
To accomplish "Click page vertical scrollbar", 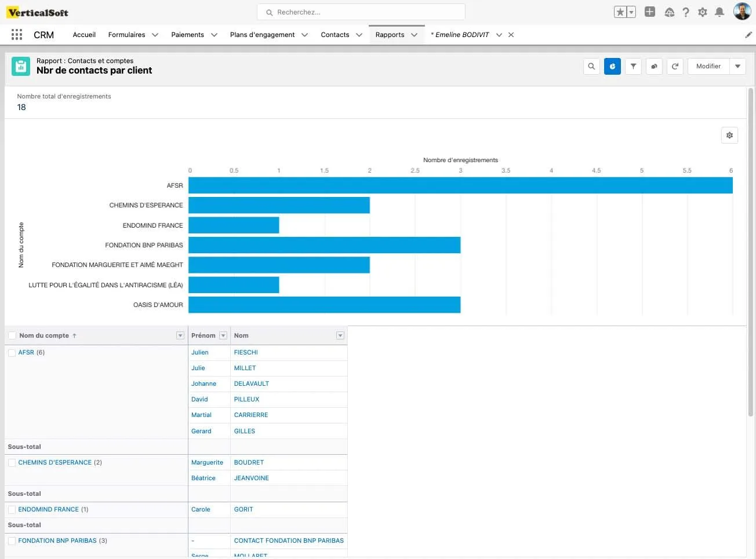I will [751, 252].
